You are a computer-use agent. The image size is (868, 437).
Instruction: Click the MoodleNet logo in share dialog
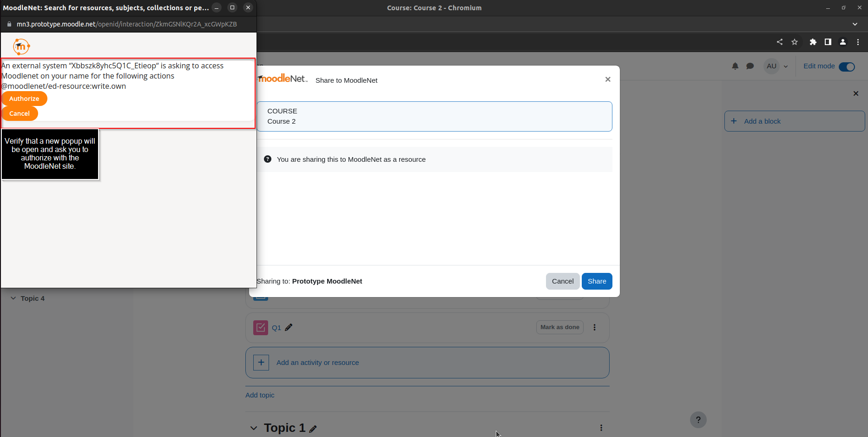pyautogui.click(x=283, y=79)
